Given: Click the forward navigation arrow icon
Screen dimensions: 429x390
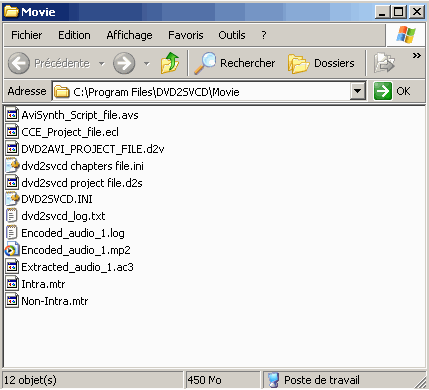Looking at the screenshot, I should (124, 63).
